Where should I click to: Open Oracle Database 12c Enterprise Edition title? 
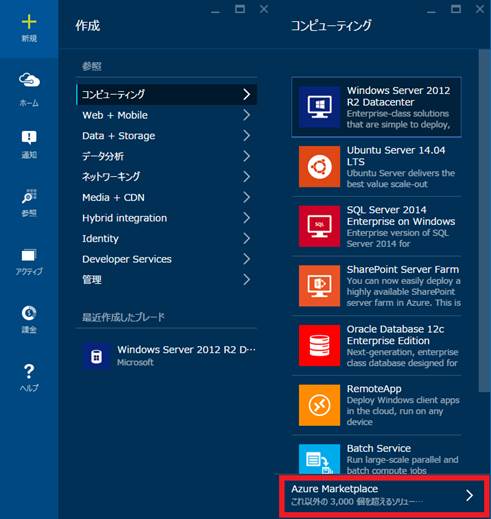pos(395,335)
